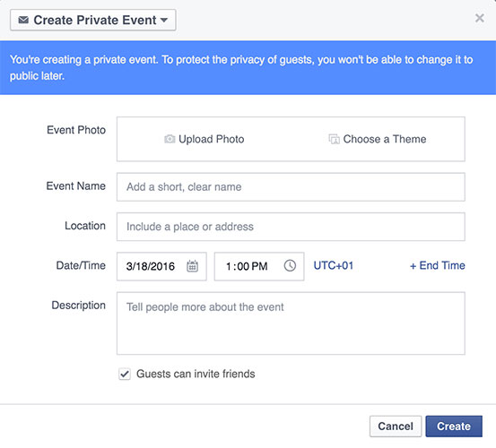The image size is (496, 448).
Task: Open the 1:00 PM time dropdown
Action: [x=259, y=266]
